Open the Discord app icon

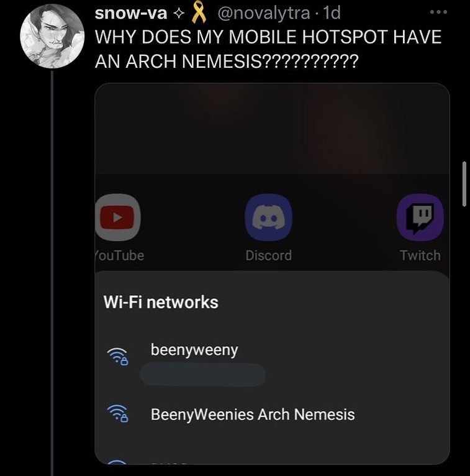(269, 217)
